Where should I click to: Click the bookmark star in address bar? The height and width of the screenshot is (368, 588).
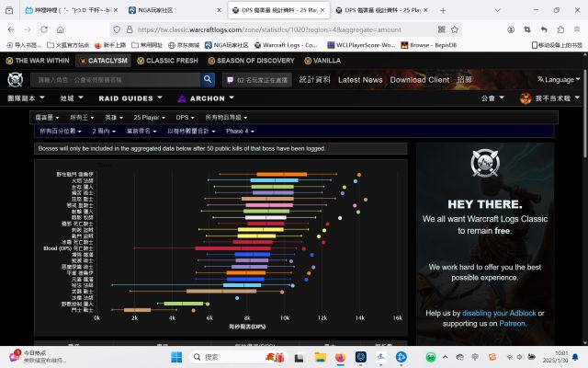[458, 29]
